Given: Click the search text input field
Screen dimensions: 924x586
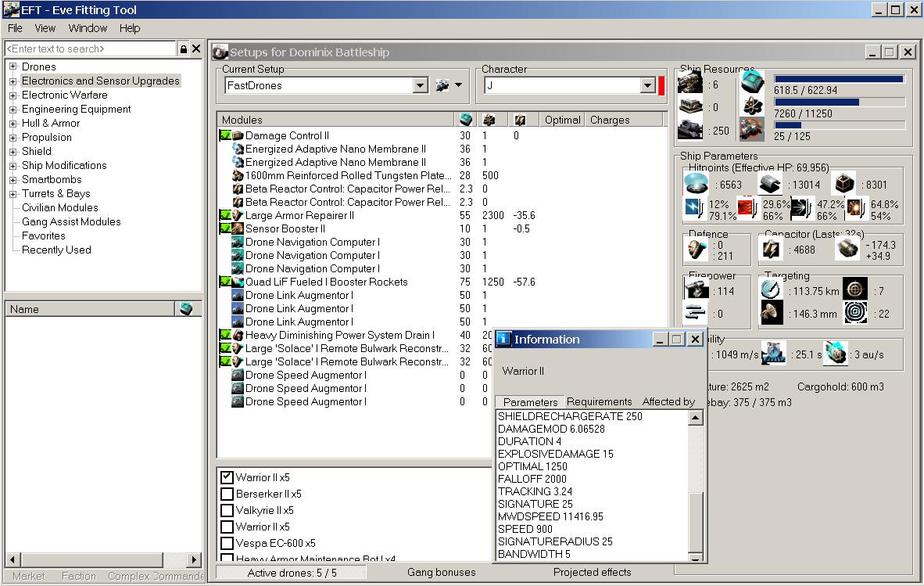Looking at the screenshot, I should point(90,49).
